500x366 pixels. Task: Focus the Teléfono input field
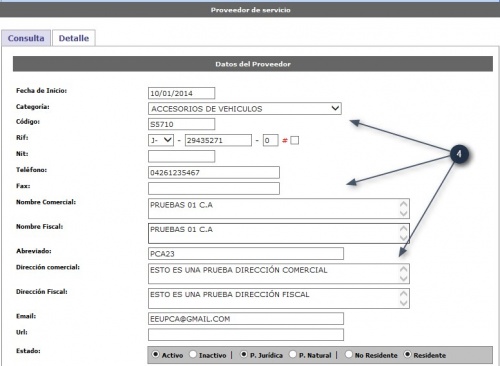click(214, 172)
